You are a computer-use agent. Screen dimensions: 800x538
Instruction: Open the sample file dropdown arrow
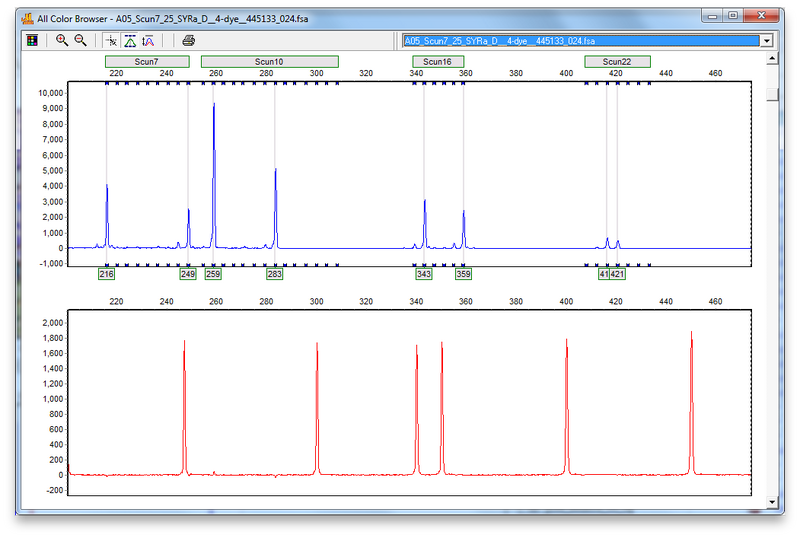coord(766,41)
